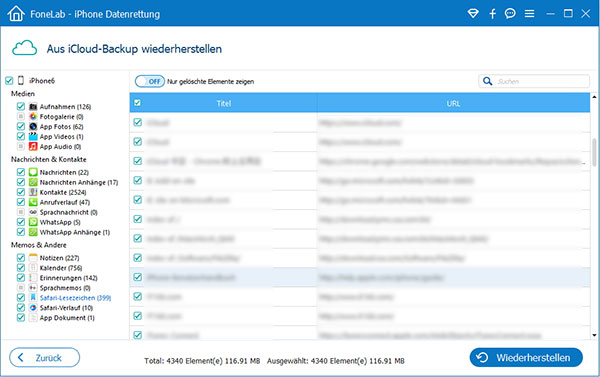
Task: Uncheck the WhatsApp (5) checkbox
Action: pyautogui.click(x=21, y=222)
